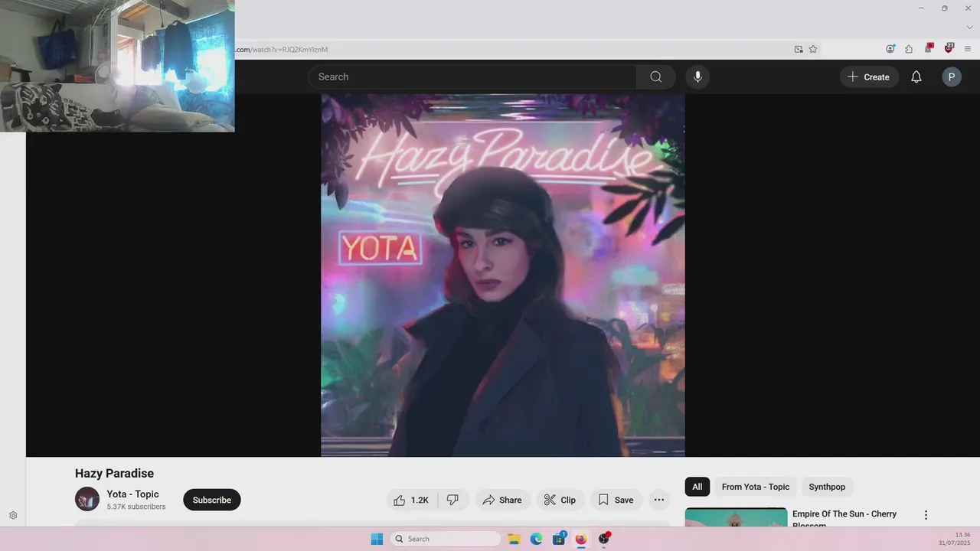Image resolution: width=980 pixels, height=551 pixels.
Task: Click the YouTube search magnifier button
Action: point(655,77)
